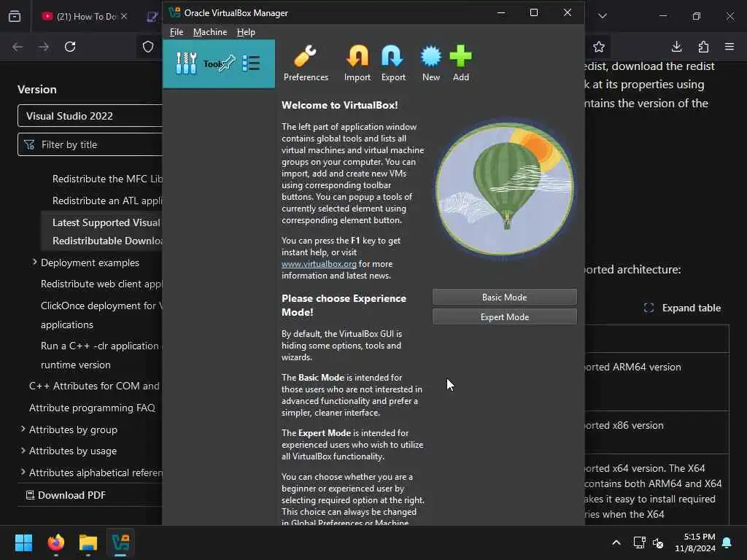Choose Expert Mode

point(505,316)
